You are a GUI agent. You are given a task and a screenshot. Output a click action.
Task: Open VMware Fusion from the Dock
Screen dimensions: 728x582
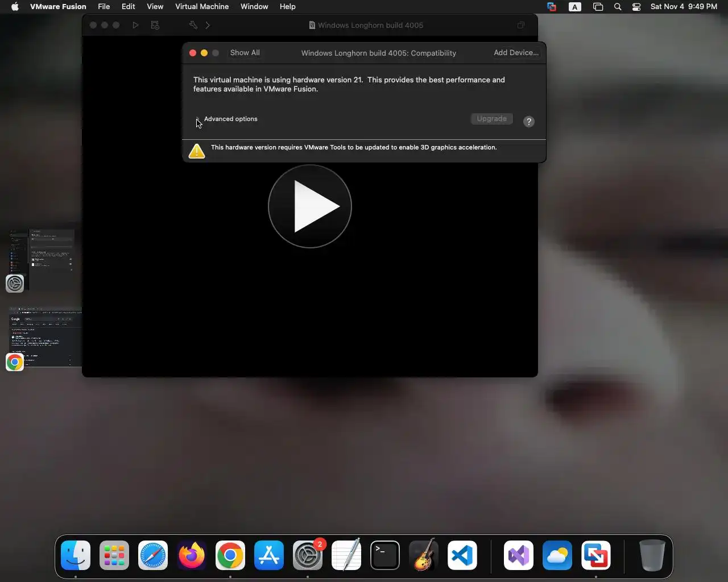(x=596, y=555)
